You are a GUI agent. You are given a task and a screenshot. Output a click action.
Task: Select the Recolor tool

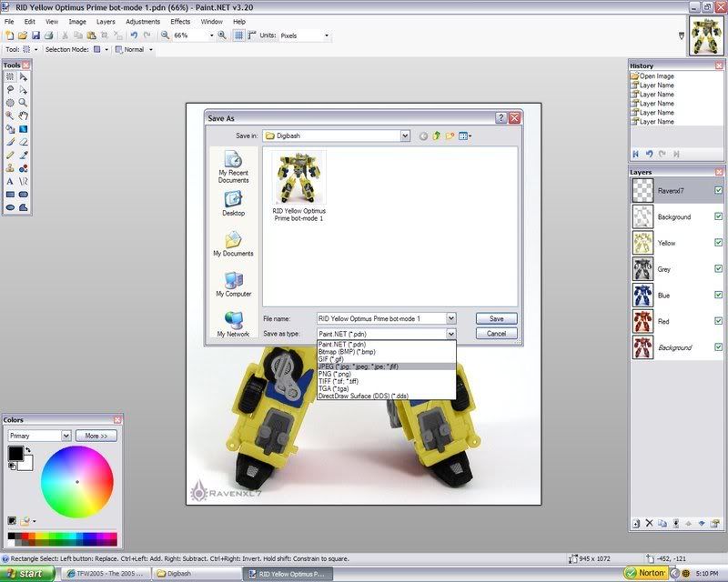coord(24,168)
